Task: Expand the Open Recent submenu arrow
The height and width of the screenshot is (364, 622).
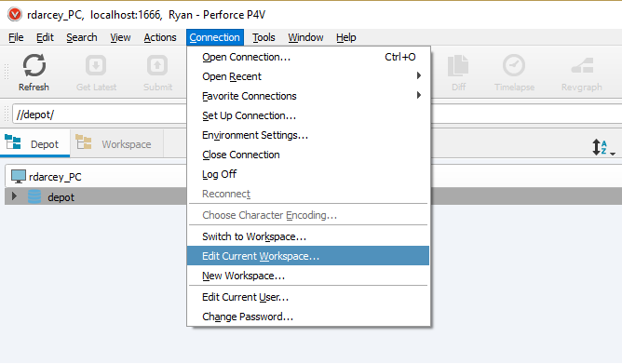Action: click(419, 75)
